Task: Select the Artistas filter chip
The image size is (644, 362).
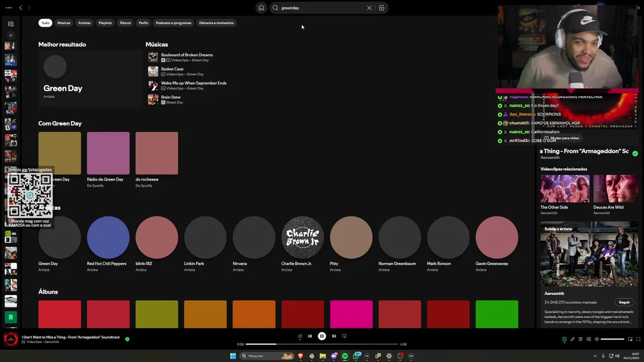Action: (x=85, y=23)
